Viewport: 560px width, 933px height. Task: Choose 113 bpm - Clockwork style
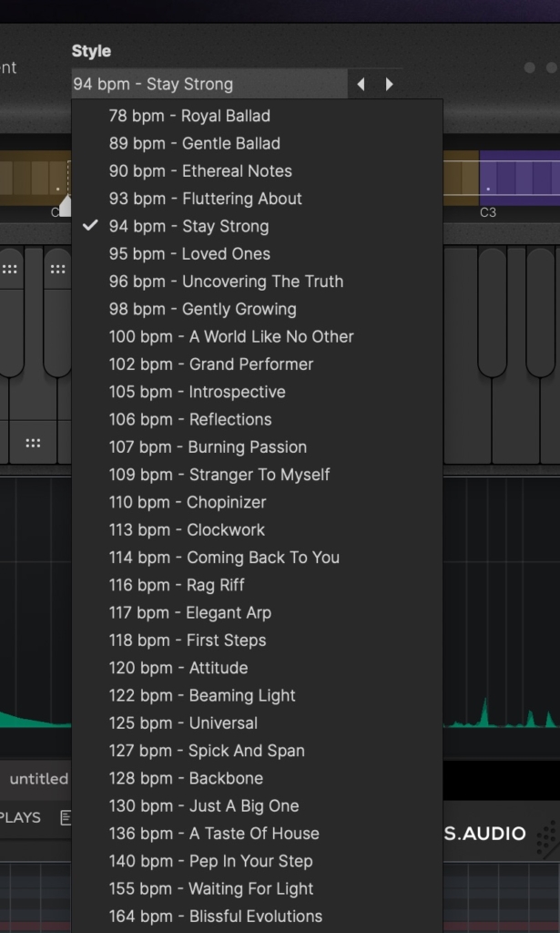(x=187, y=529)
